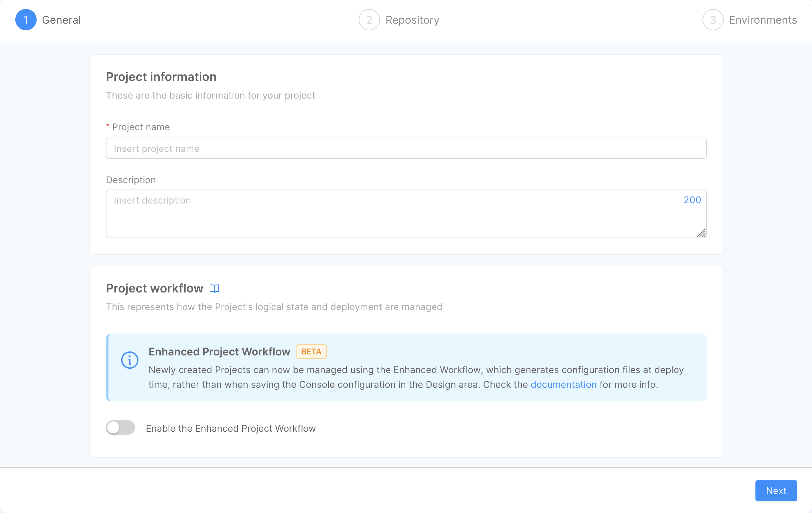Focus the Project name input field
Viewport: 812px width, 513px height.
point(406,148)
